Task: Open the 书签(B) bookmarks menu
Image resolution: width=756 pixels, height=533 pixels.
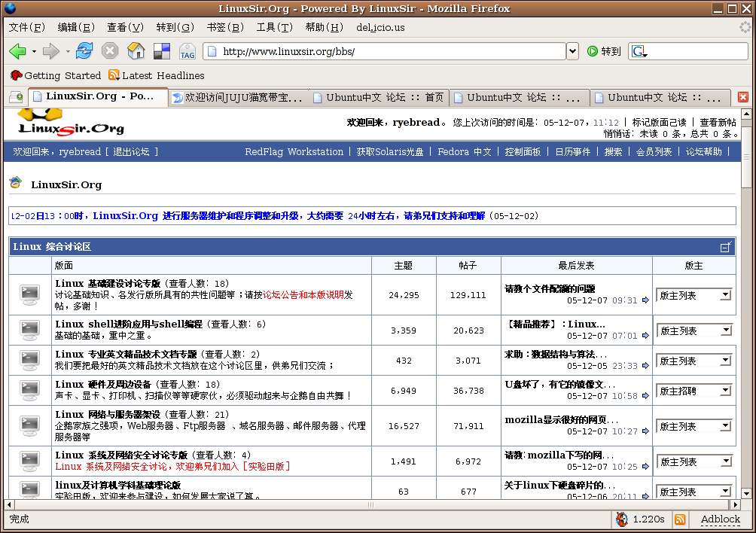Action: click(x=225, y=27)
